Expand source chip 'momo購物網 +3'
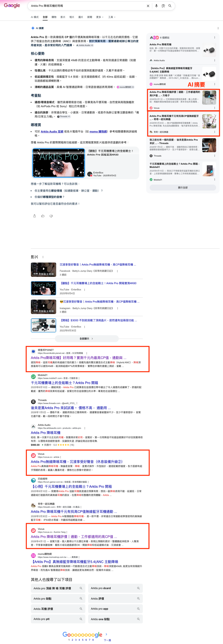The height and width of the screenshot is (644, 223). click(x=125, y=87)
